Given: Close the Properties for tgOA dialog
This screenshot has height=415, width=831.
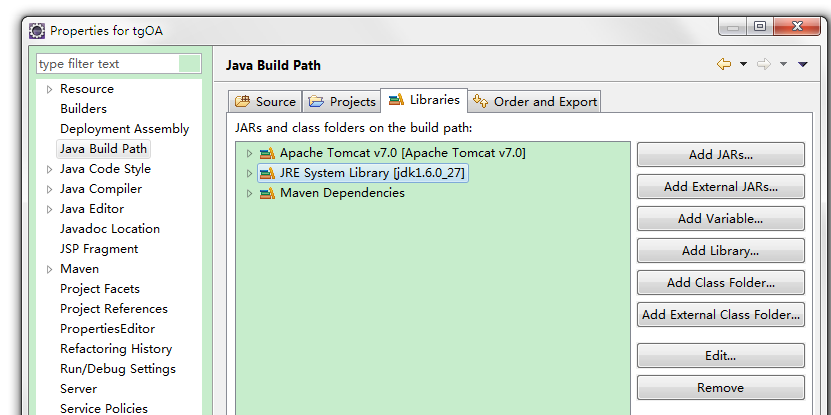Looking at the screenshot, I should point(797,27).
